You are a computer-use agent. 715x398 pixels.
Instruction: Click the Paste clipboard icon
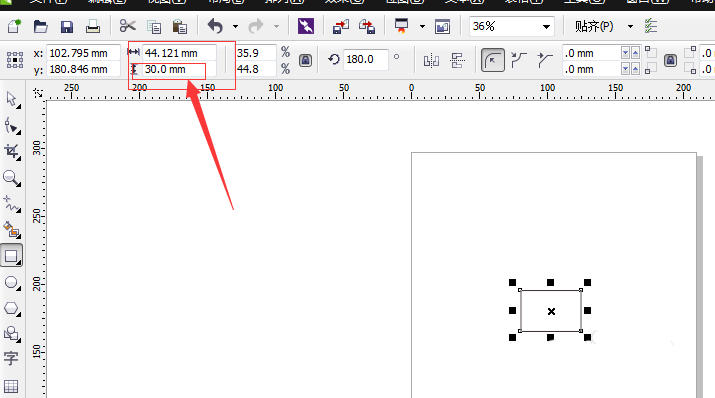click(x=180, y=27)
